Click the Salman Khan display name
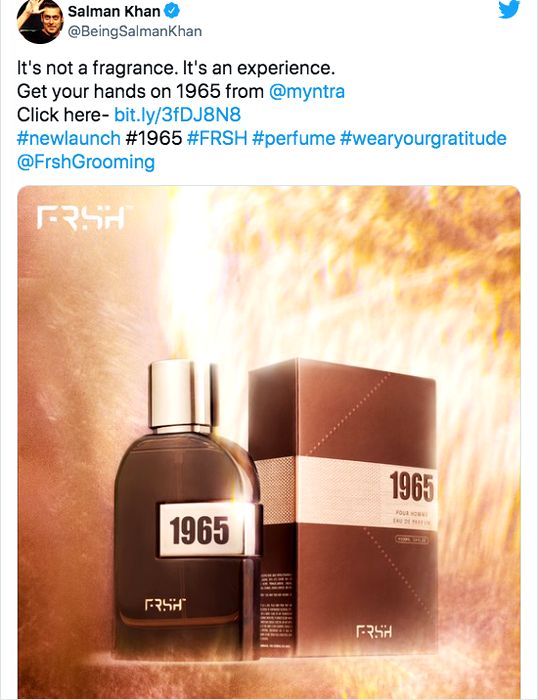This screenshot has width=538, height=700. tap(114, 11)
